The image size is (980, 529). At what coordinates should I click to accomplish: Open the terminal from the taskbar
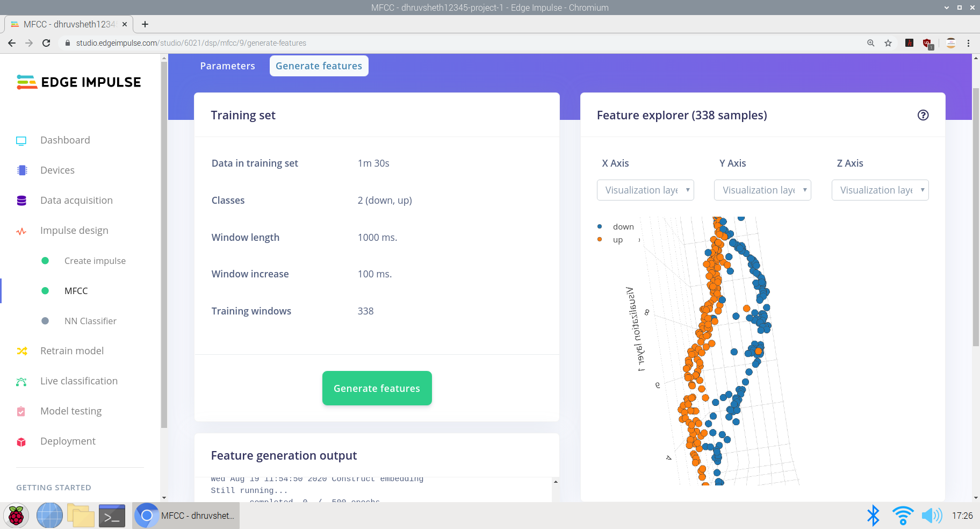112,515
